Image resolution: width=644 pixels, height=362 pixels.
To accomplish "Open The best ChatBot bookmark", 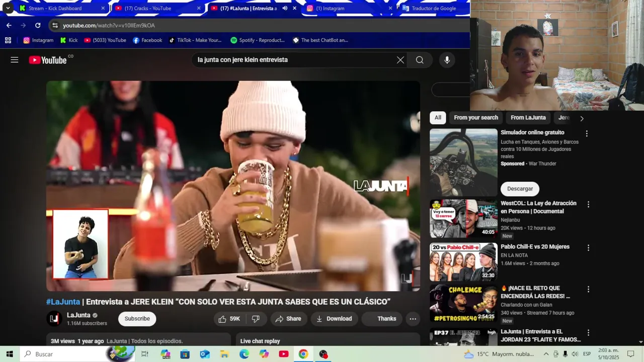I will click(x=320, y=40).
